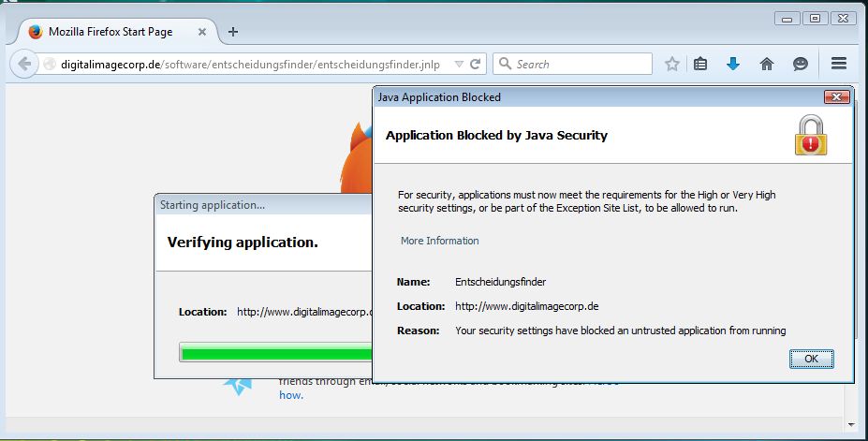Open the More Information link
This screenshot has width=868, height=441.
coord(439,241)
